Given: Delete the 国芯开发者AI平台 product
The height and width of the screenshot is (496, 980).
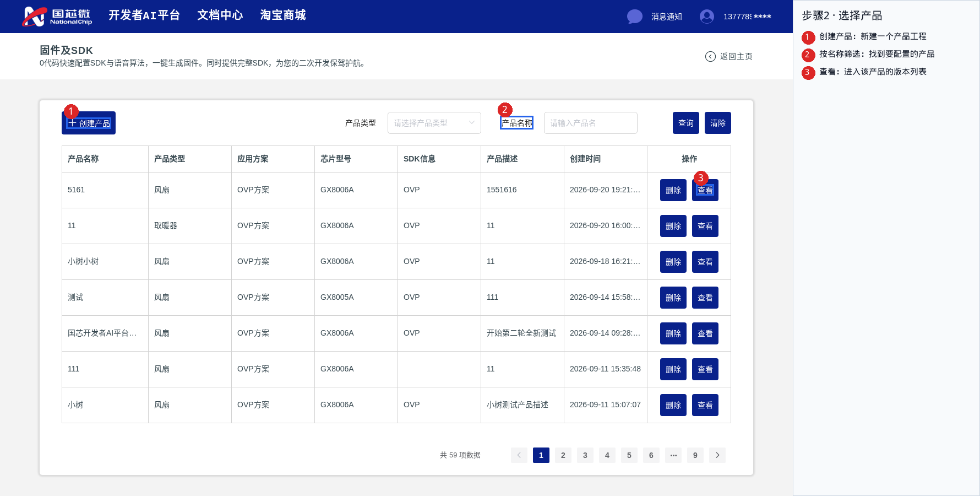Looking at the screenshot, I should tap(673, 333).
